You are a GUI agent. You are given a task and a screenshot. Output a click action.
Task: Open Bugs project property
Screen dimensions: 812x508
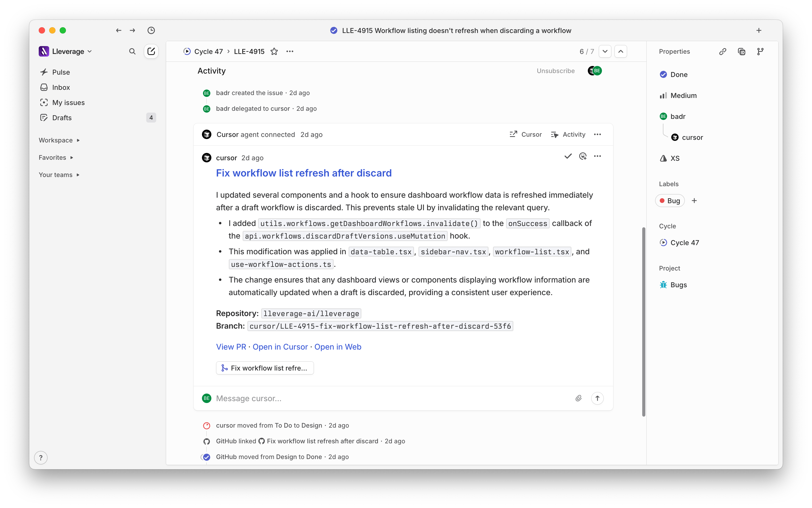coord(673,285)
